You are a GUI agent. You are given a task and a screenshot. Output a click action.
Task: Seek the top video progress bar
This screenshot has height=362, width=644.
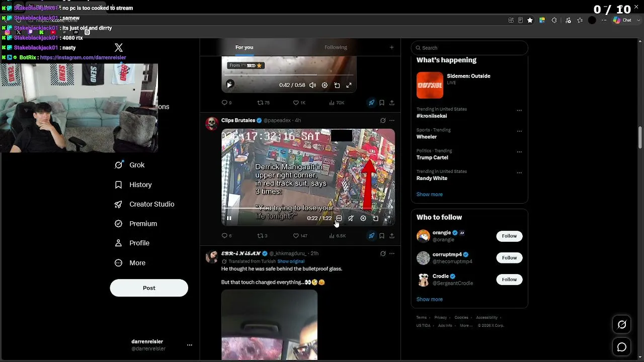pos(289,75)
